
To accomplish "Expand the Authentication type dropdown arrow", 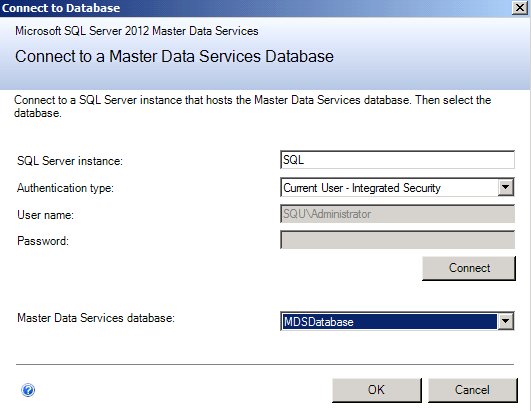I will pyautogui.click(x=506, y=187).
